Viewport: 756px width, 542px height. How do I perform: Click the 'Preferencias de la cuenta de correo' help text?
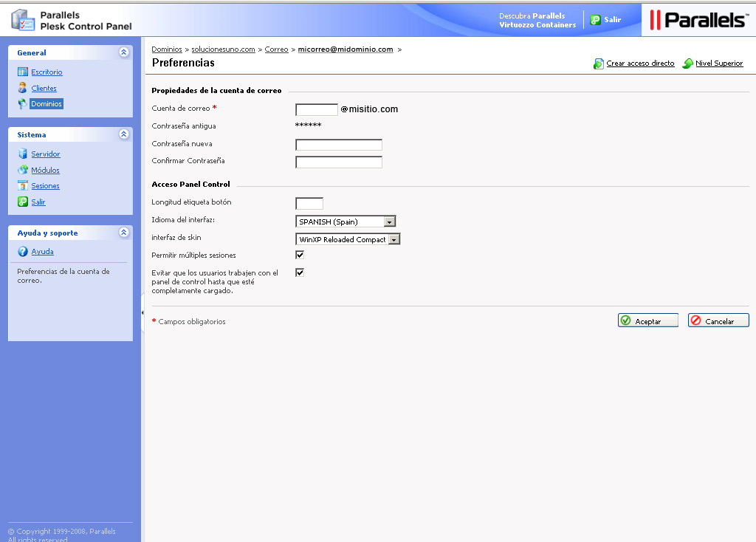coord(63,276)
